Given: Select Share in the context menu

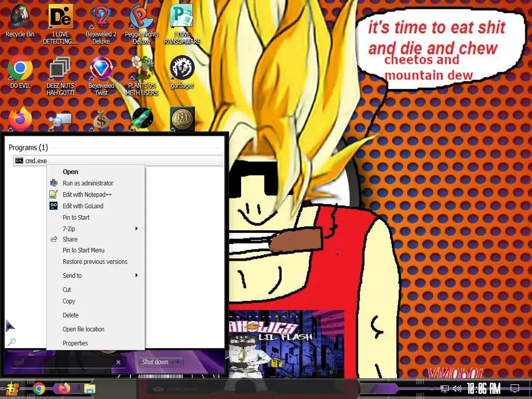Looking at the screenshot, I should click(x=96, y=239).
